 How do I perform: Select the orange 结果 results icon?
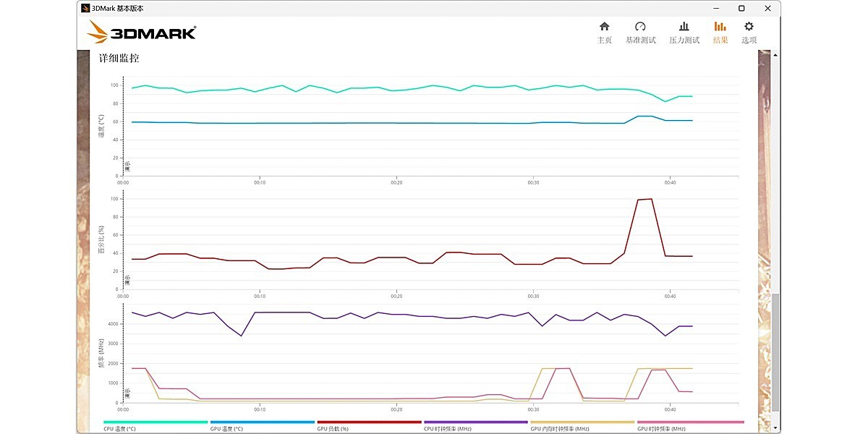(720, 32)
